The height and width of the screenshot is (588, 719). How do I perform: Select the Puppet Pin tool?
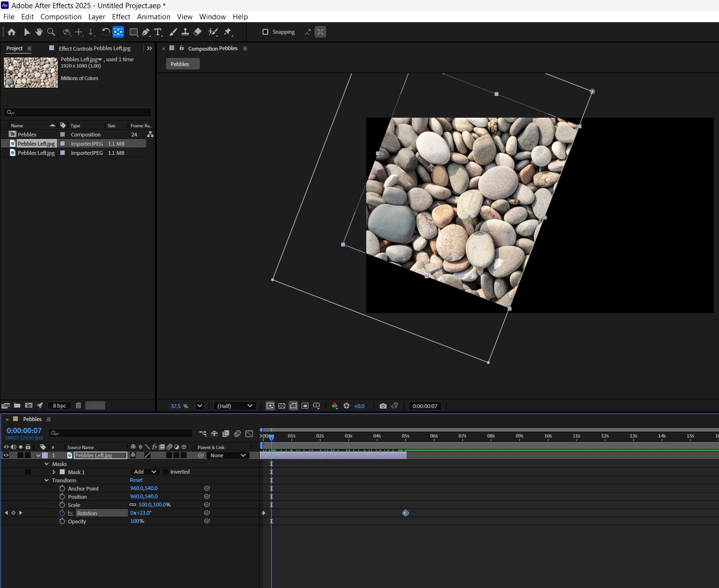(x=228, y=32)
